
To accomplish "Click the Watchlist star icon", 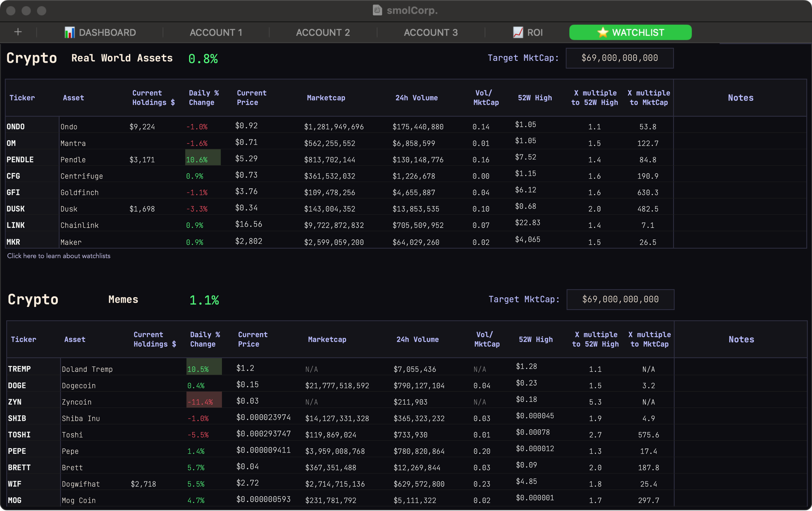I will coord(603,32).
